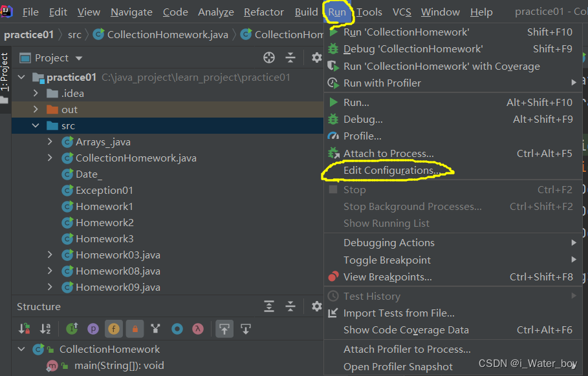Toggle sort alphabetically in Structure toolbar

pyautogui.click(x=45, y=329)
